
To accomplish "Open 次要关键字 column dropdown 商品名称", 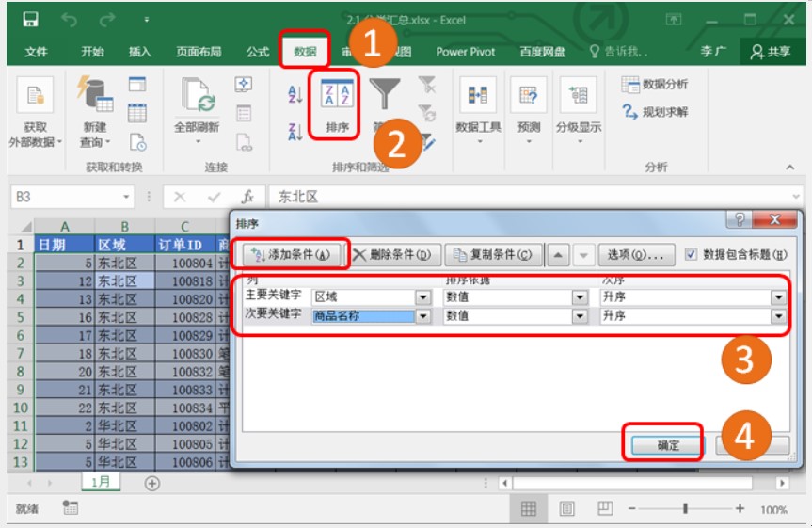I will (x=423, y=316).
